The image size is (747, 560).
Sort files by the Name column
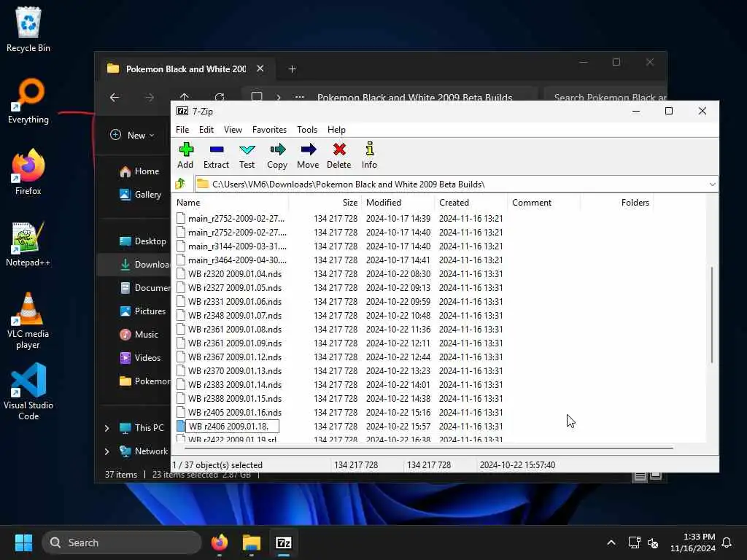pyautogui.click(x=231, y=203)
